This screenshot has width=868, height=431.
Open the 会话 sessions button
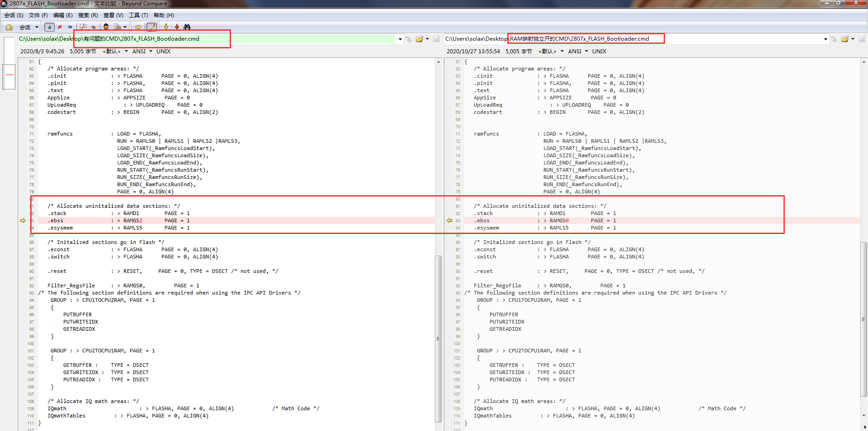(25, 27)
